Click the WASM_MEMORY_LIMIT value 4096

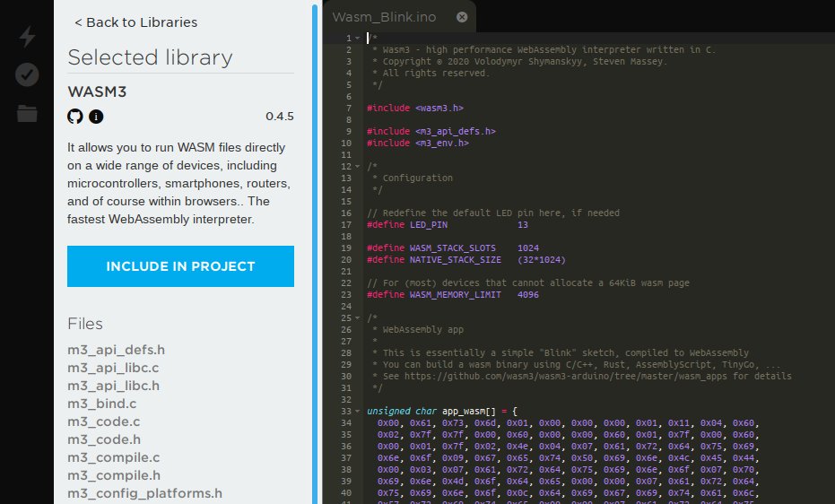[528, 295]
